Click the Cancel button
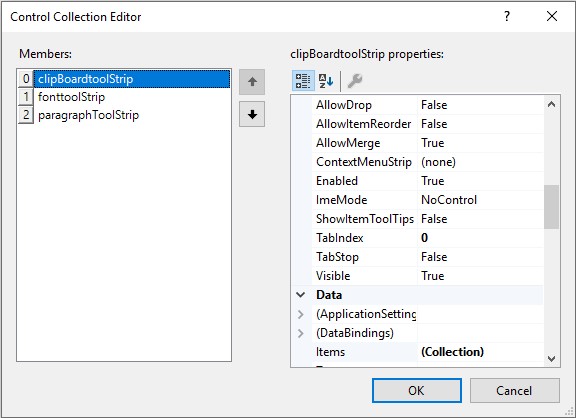The height and width of the screenshot is (418, 576). click(x=514, y=390)
